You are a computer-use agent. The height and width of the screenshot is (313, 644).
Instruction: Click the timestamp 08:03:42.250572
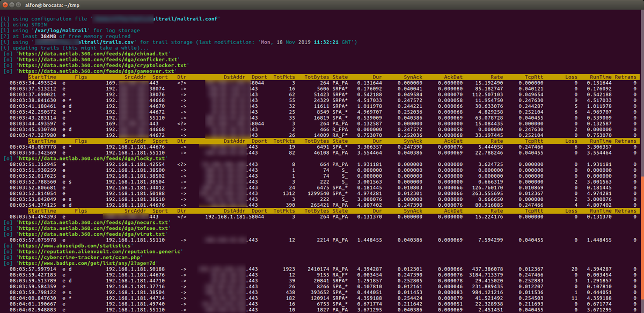32,112
